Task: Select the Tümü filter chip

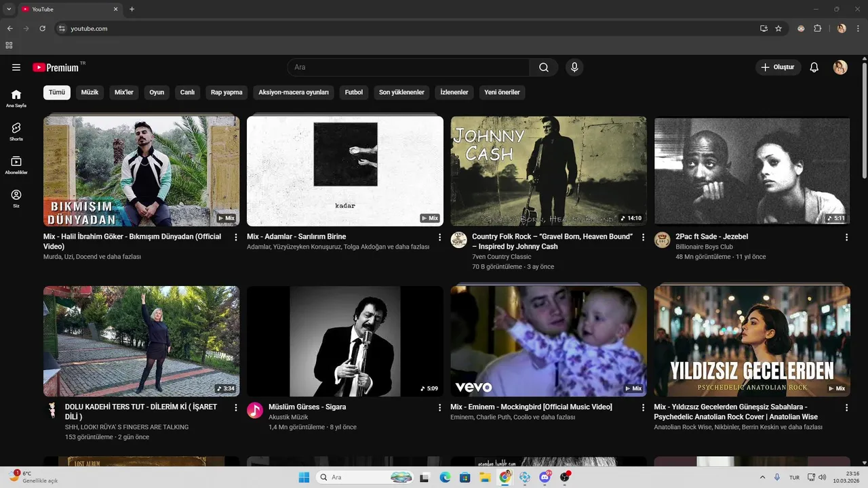Action: coord(57,92)
